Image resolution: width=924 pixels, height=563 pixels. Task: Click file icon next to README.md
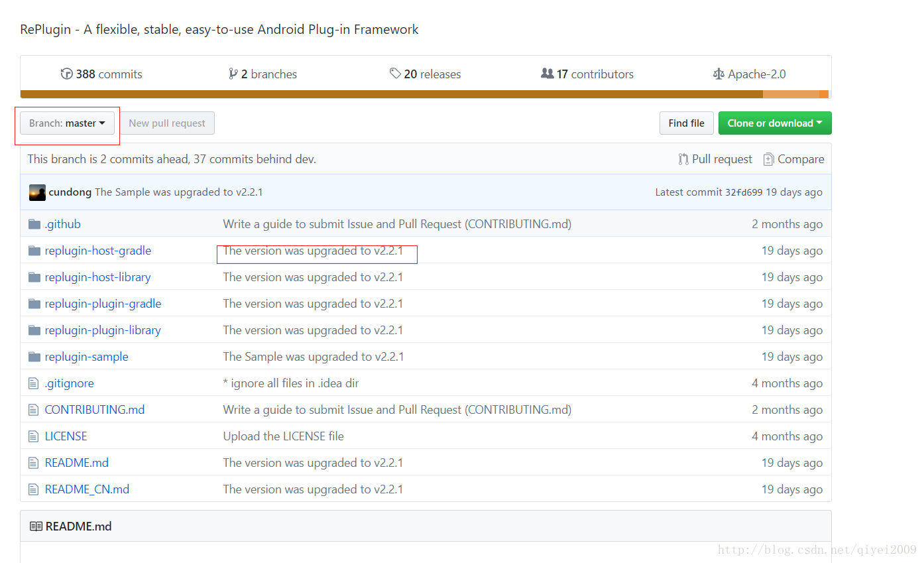[x=34, y=463]
